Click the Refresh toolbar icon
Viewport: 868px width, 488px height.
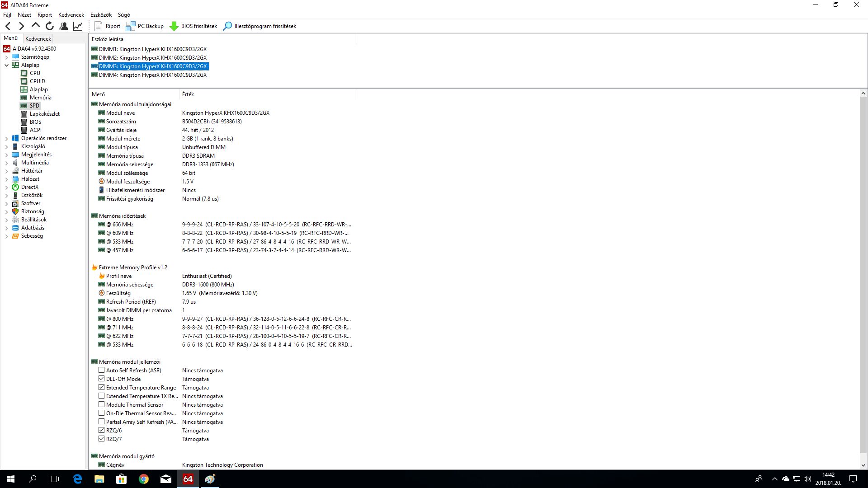tap(50, 26)
